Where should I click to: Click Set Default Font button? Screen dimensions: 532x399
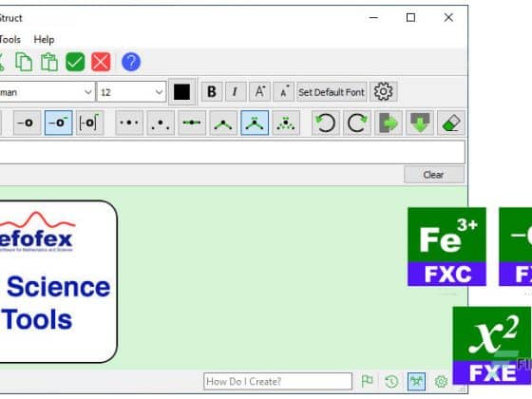pos(332,92)
